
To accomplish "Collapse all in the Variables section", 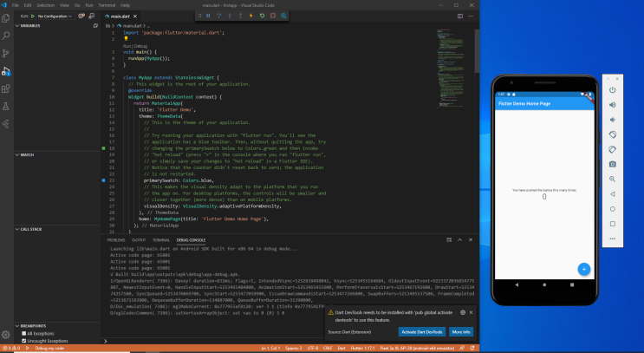I will (95, 25).
